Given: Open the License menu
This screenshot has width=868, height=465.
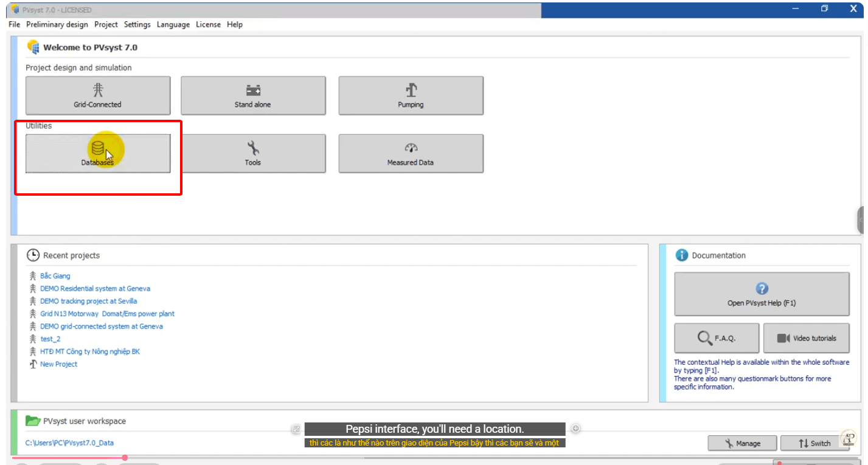Looking at the screenshot, I should coord(208,24).
